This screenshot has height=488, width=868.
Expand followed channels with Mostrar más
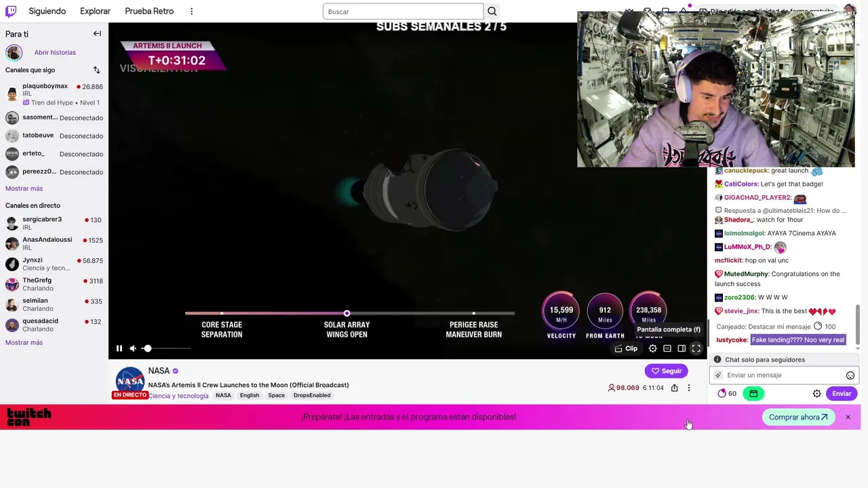[24, 188]
